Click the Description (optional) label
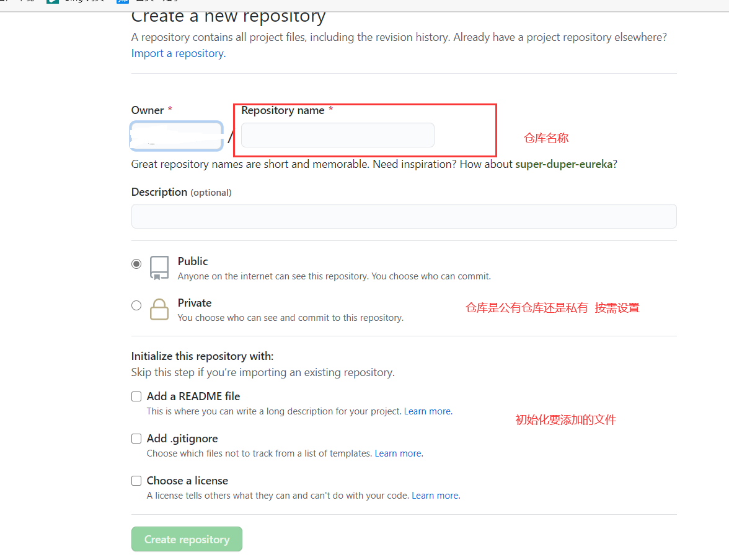Screen dimensions: 729x560 [x=181, y=193]
